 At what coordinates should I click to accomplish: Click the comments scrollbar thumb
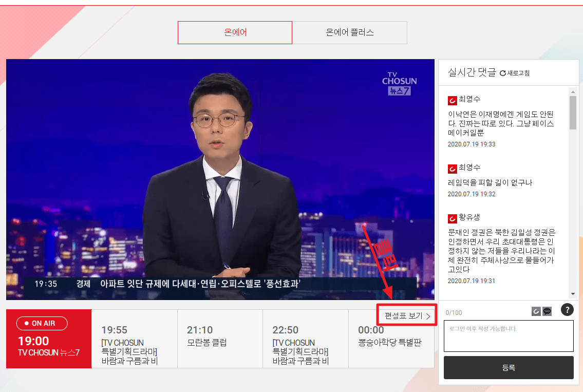pos(573,113)
